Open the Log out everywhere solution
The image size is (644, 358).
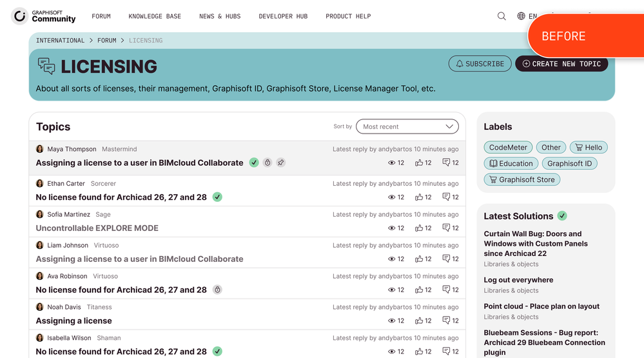518,280
